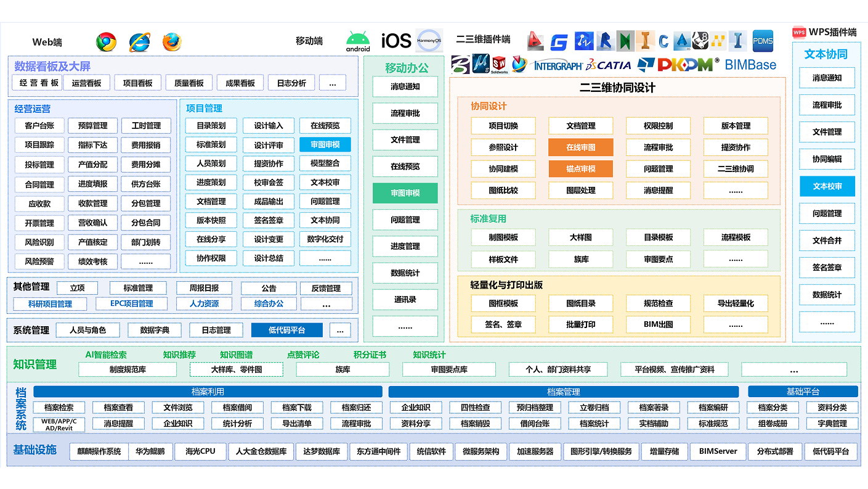Select the blue PDMS icon
Viewport: 868px width, 489px height.
763,41
